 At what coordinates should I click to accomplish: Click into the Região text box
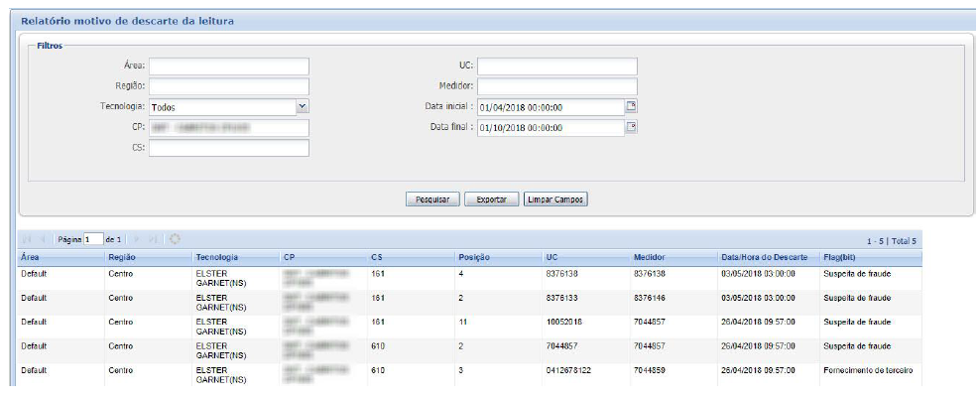(x=229, y=86)
